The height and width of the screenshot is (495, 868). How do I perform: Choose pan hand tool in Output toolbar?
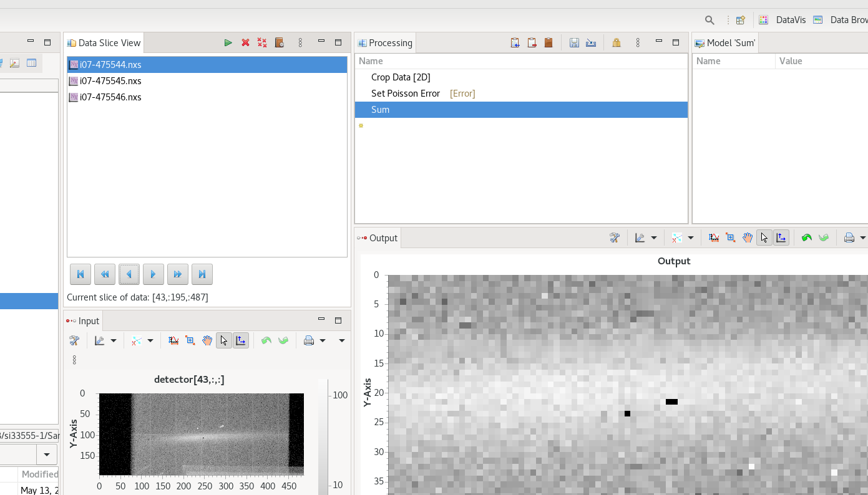(748, 238)
